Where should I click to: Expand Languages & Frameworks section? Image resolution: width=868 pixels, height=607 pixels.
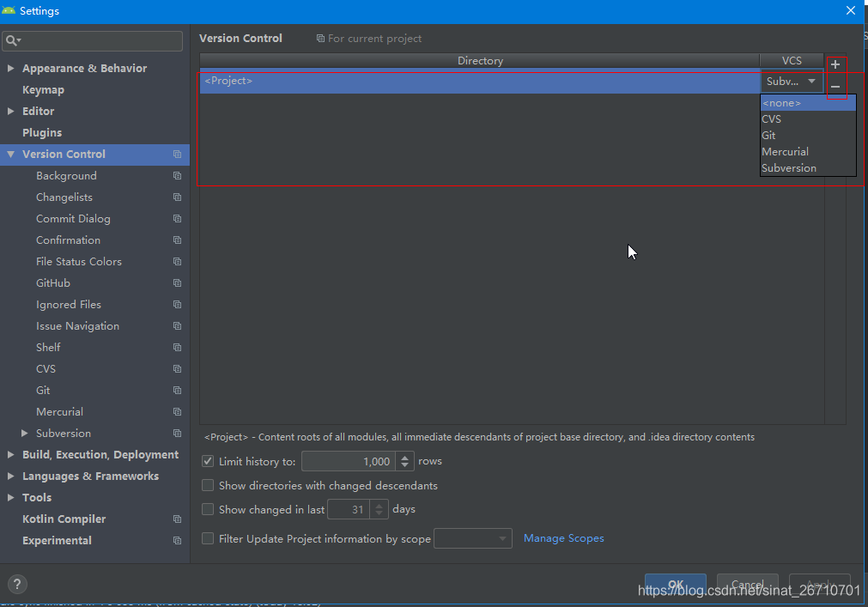click(10, 476)
